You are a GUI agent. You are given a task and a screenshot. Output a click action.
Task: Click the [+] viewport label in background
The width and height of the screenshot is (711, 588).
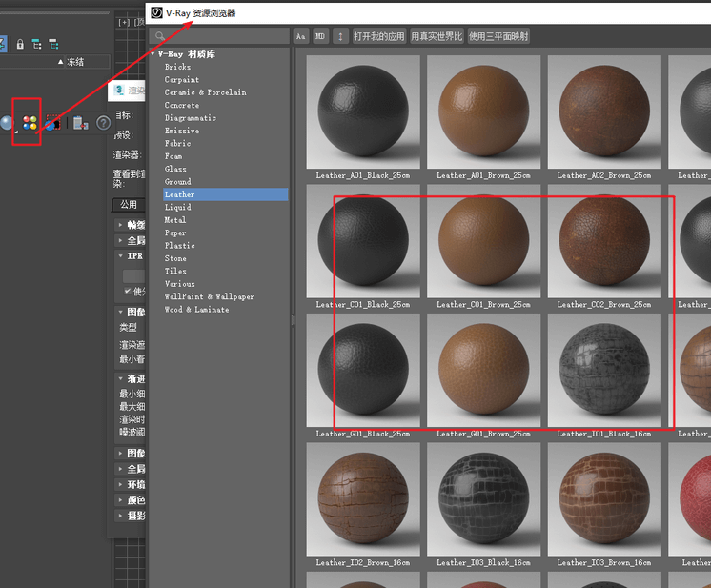click(123, 22)
